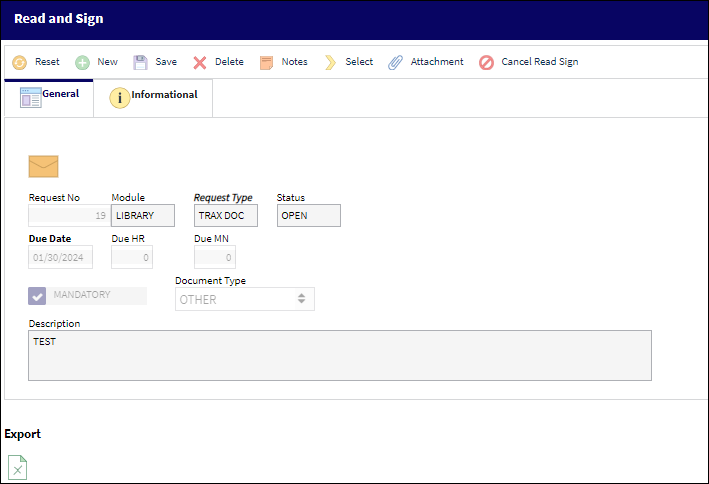Viewport: 709px width, 484px height.
Task: Click the Due MN label
Action: click(x=211, y=239)
